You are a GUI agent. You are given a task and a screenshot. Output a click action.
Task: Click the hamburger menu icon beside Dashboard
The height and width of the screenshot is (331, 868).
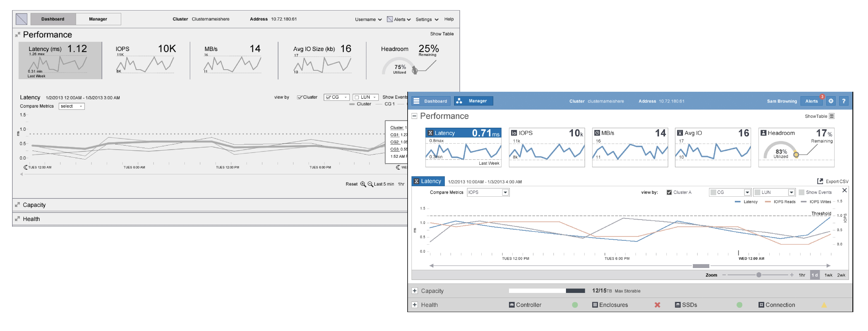417,101
